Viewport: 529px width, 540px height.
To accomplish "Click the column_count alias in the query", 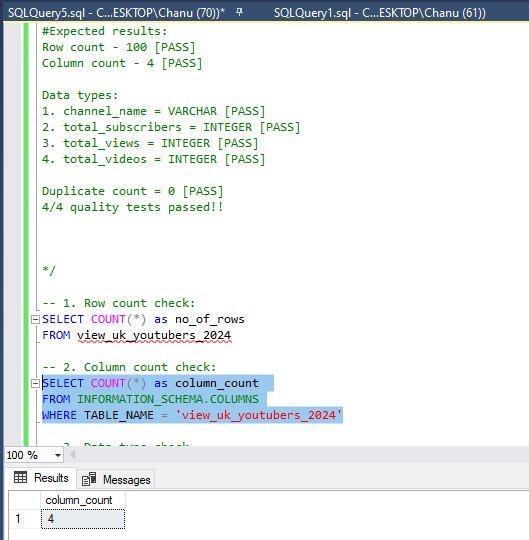I will point(217,383).
